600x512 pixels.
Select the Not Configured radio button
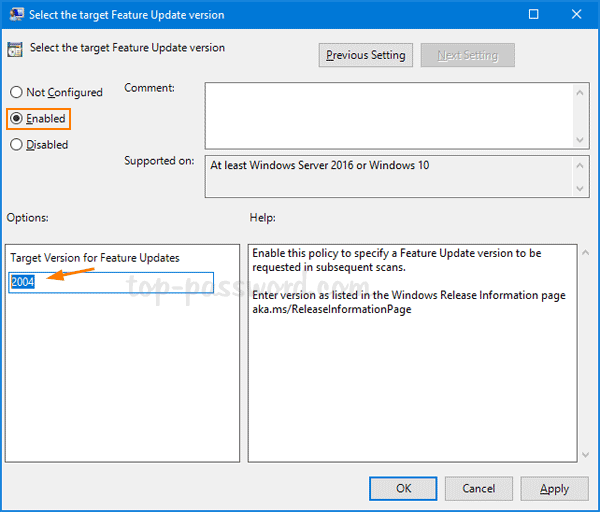pyautogui.click(x=16, y=93)
